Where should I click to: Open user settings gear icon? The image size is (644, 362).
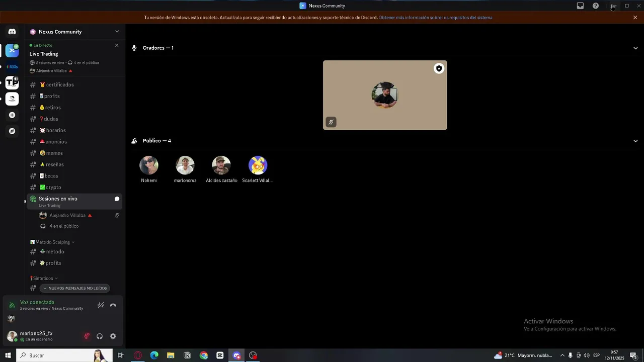tap(113, 336)
